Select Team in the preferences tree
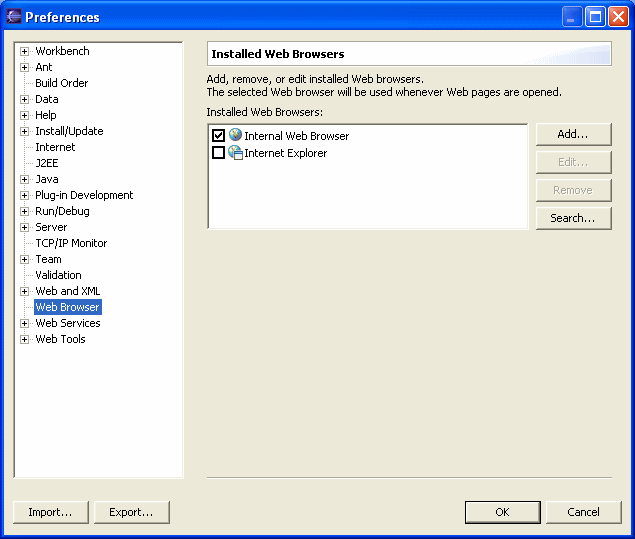635x539 pixels. click(49, 259)
